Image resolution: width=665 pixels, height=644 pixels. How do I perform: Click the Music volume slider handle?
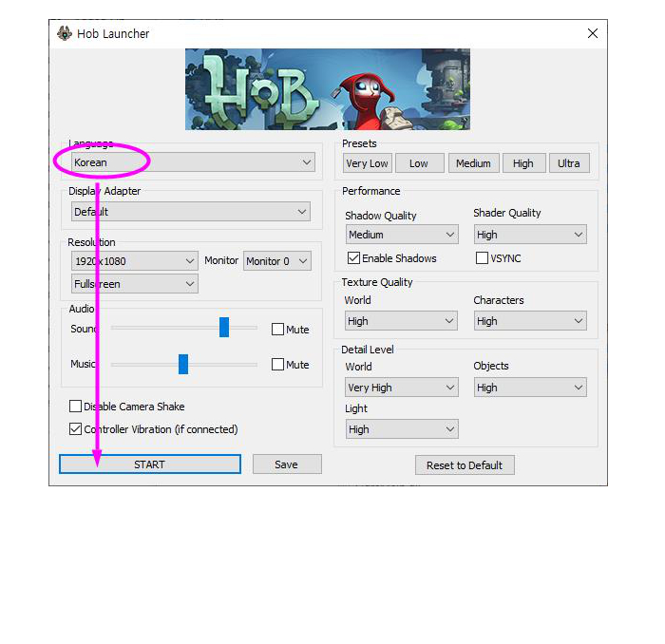(183, 364)
